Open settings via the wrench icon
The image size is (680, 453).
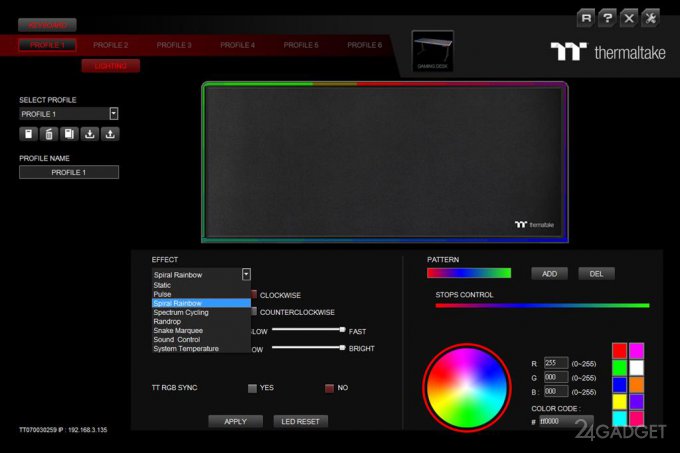pos(650,18)
